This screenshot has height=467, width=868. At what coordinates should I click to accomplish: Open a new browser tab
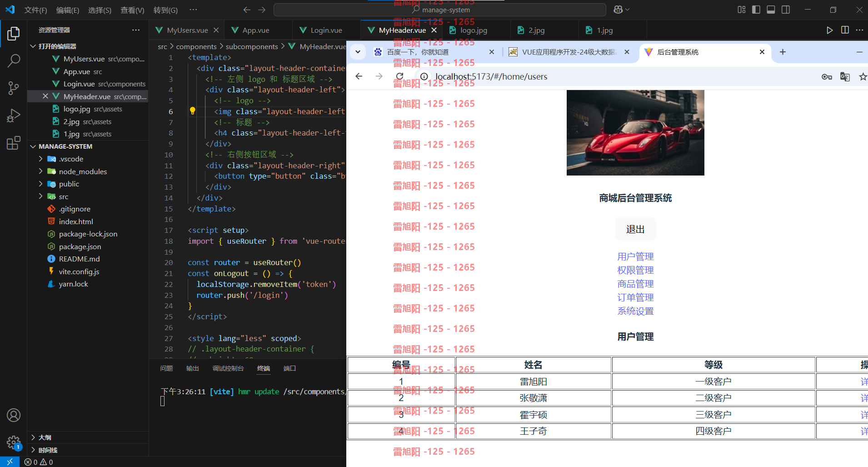tap(783, 52)
